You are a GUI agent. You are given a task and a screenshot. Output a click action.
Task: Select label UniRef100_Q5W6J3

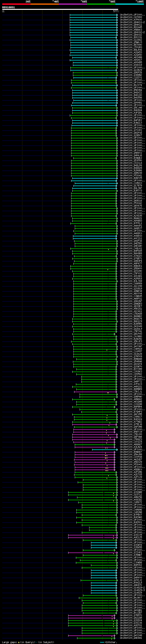131,42
